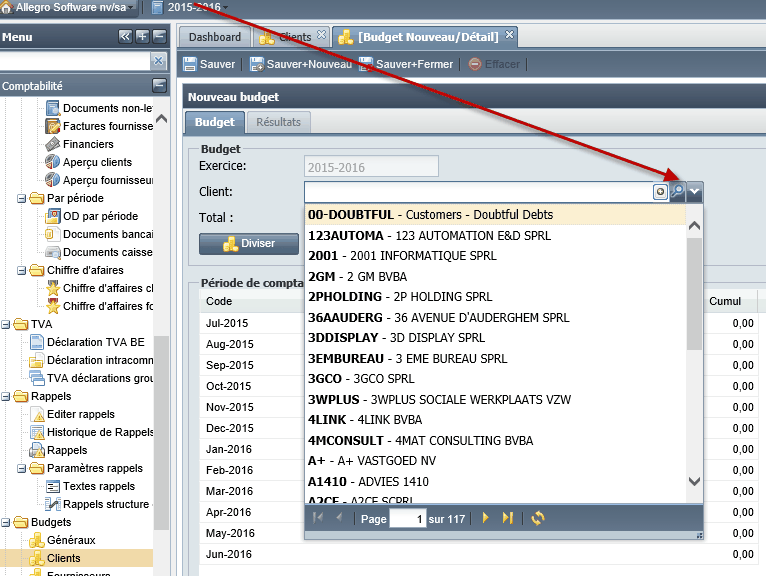Click the Diviser button

(x=249, y=243)
